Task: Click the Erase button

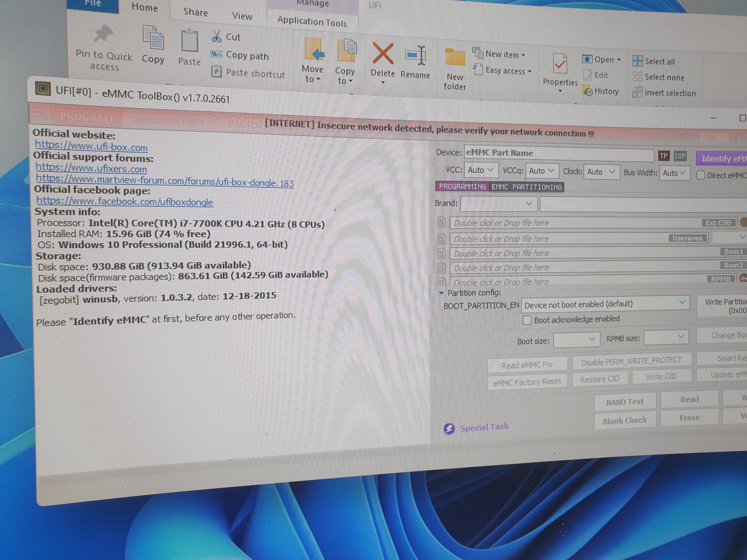Action: (689, 418)
